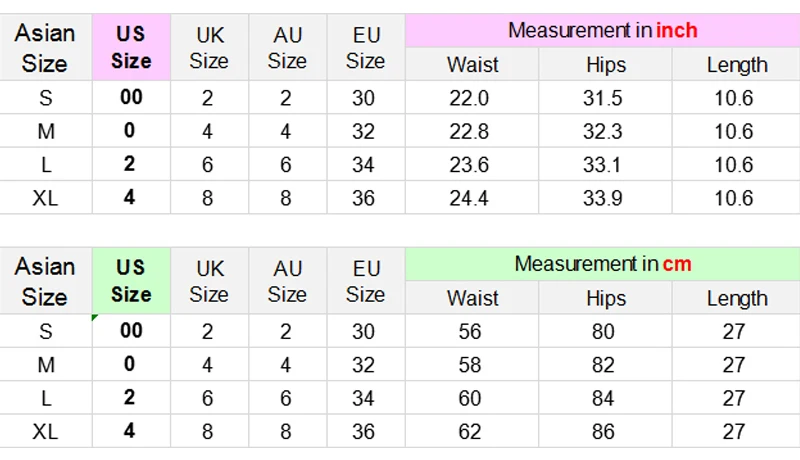Screen dimensions: 800x460
Task: Click the bottom table's Asian Size header
Action: (45, 281)
